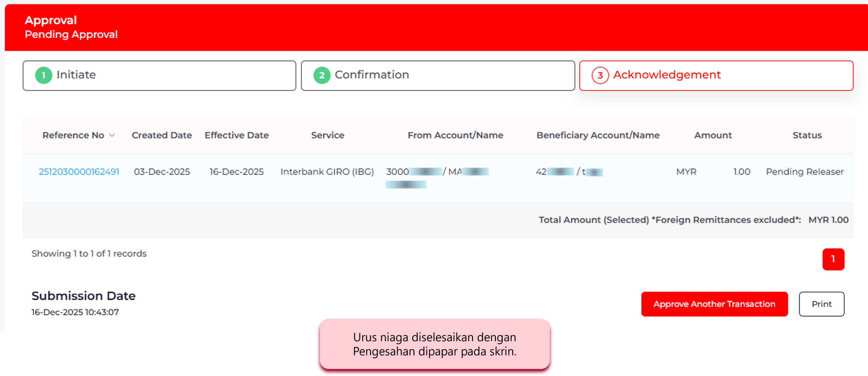Click the beneficiary account starting 42
The width and height of the screenshot is (868, 376).
click(555, 172)
